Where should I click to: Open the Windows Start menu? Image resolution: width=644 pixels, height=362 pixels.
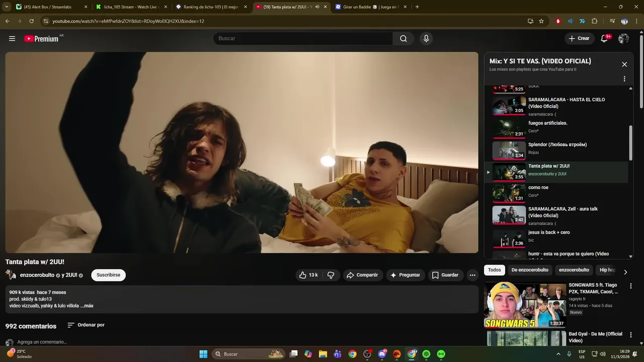(x=203, y=354)
